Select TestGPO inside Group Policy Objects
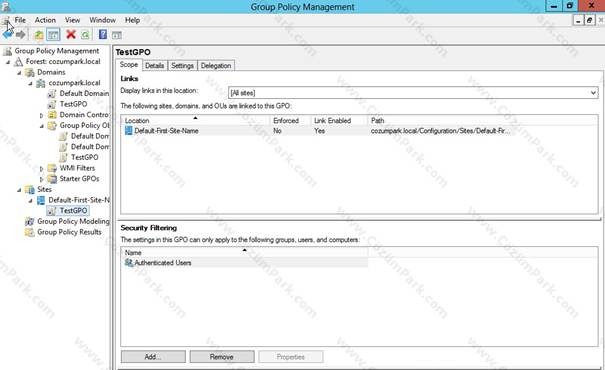Viewport: 605px width, 370px height. 84,157
